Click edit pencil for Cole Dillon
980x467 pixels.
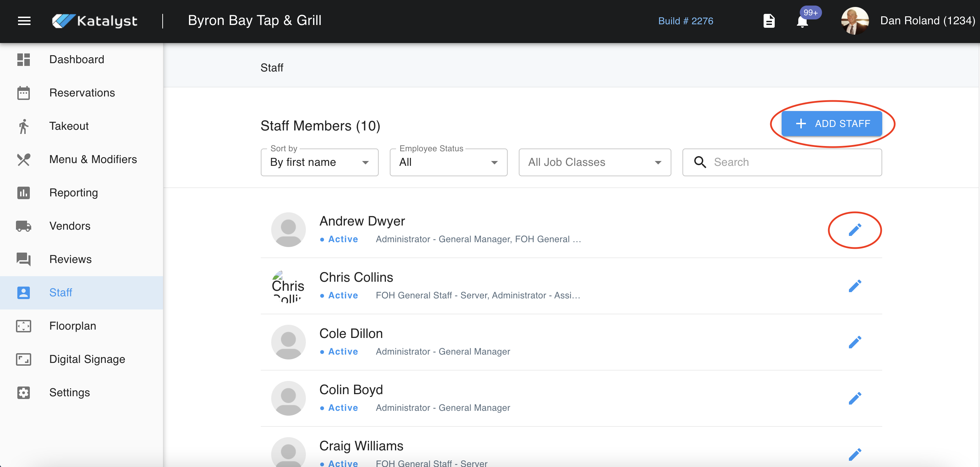(x=854, y=342)
